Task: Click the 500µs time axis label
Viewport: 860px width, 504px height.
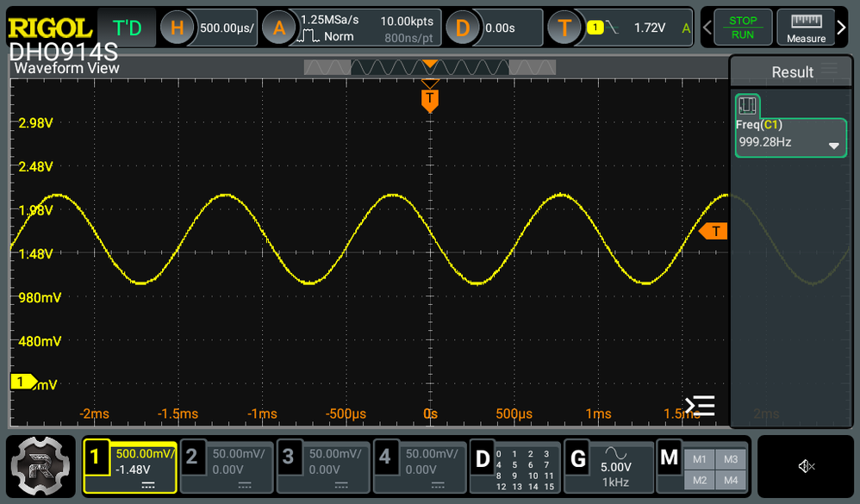Action: 514,414
